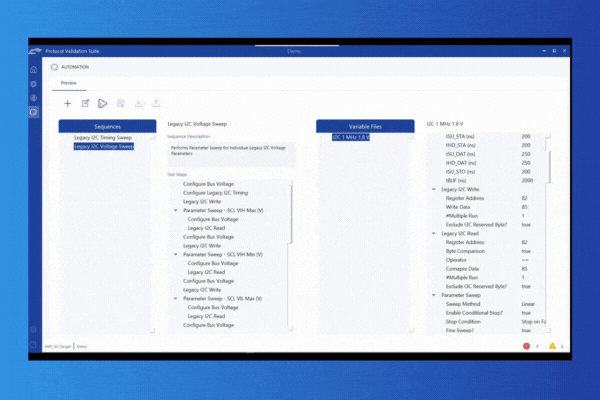Collapse the Parameter Sweep variable group
The width and height of the screenshot is (600, 400).
click(x=433, y=295)
